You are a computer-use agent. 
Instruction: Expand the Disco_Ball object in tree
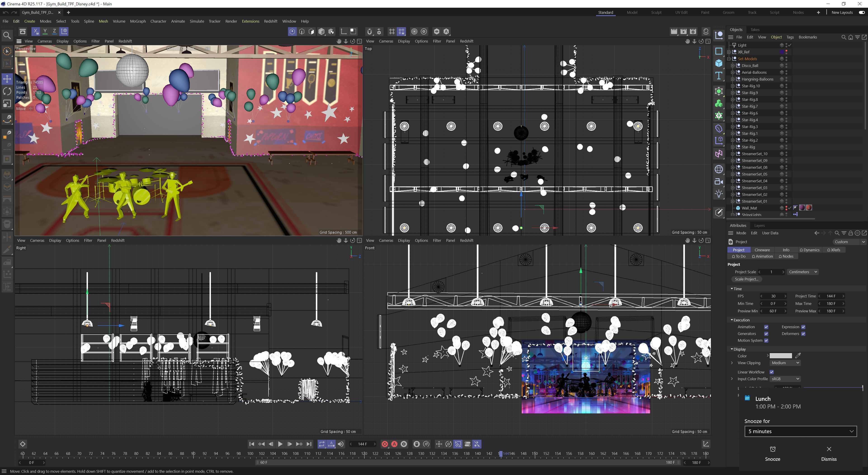click(733, 66)
